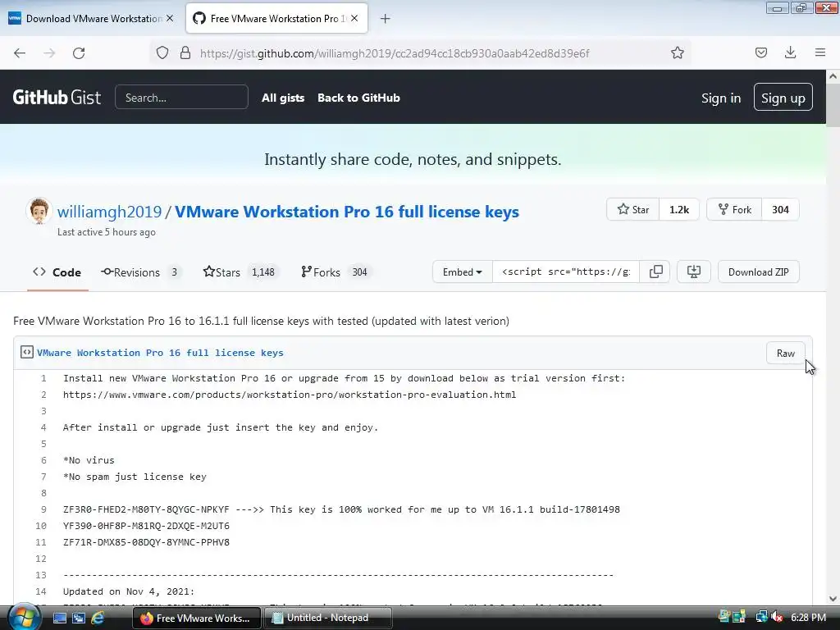Click the code file icon in file header

point(27,352)
